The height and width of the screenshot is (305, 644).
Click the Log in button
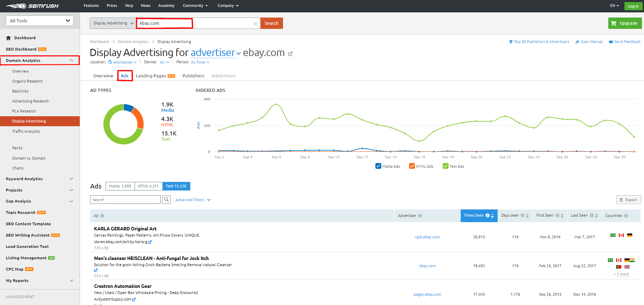pyautogui.click(x=633, y=6)
